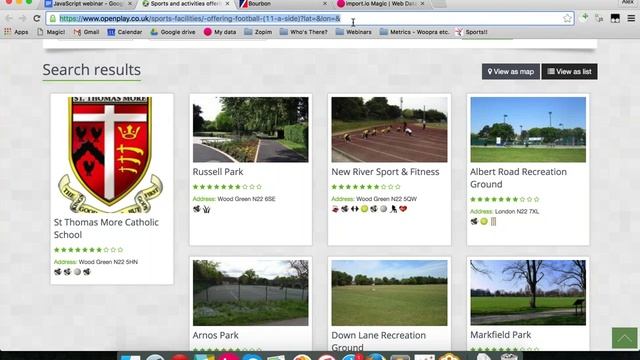Screen dimensions: 640x360
Task: Click the green padlock site security icon
Action: [x=53, y=18]
